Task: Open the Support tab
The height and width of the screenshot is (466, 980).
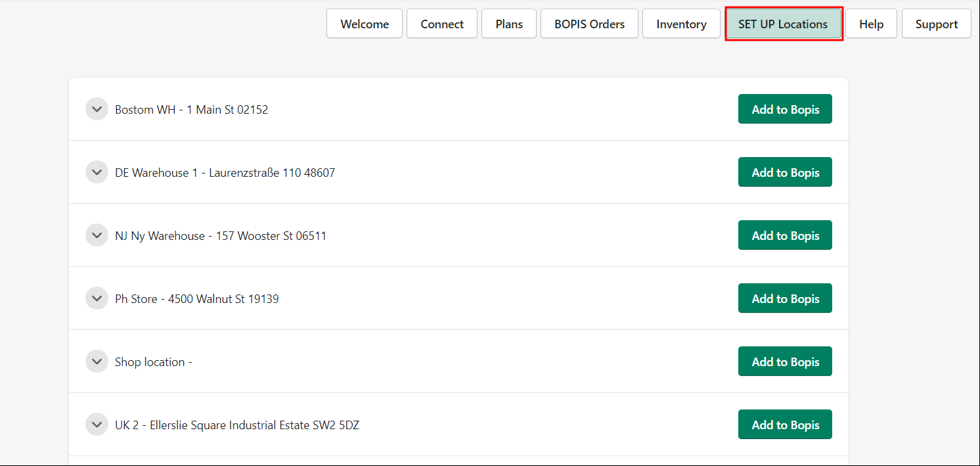Action: click(936, 24)
